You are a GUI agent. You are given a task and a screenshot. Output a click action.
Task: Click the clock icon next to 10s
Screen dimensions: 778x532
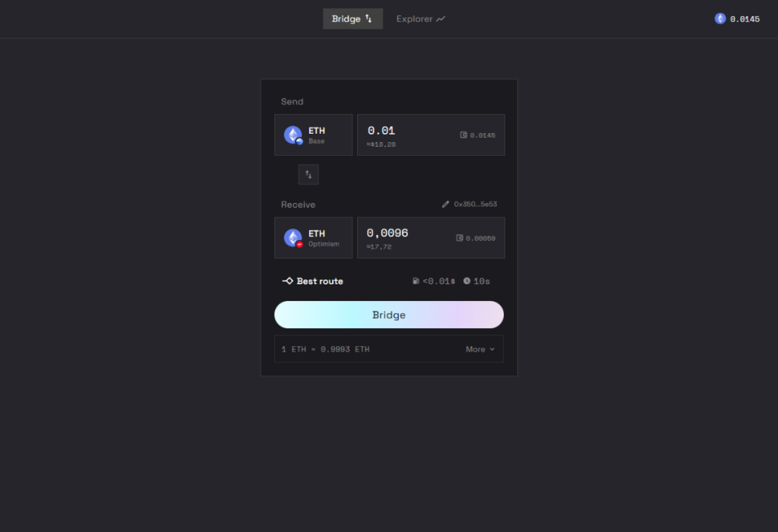467,281
